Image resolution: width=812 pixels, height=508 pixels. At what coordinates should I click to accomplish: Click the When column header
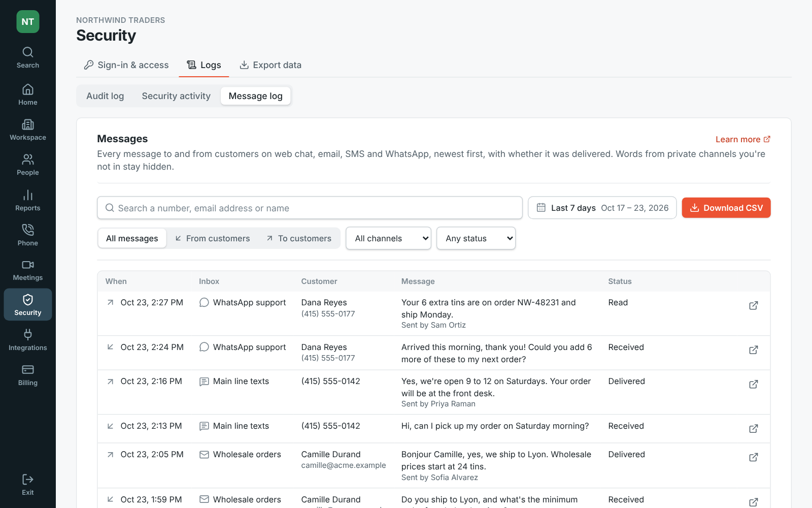point(116,281)
